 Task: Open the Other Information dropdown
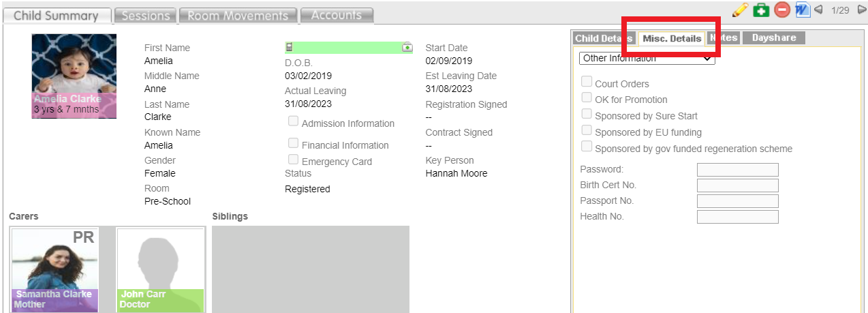click(647, 59)
